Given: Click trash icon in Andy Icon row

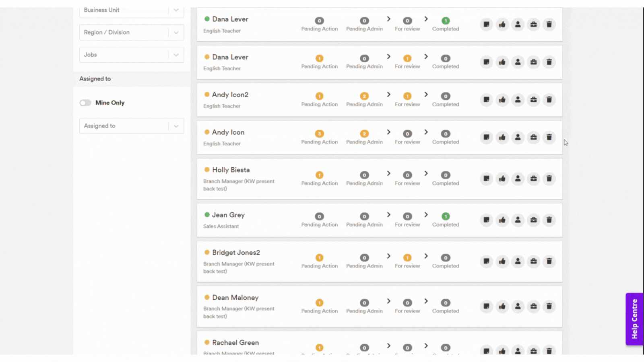Looking at the screenshot, I should tap(549, 138).
